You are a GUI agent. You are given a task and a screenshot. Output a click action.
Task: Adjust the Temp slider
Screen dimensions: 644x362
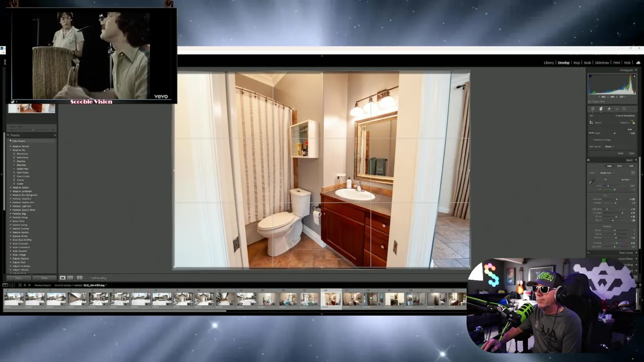pos(616,186)
